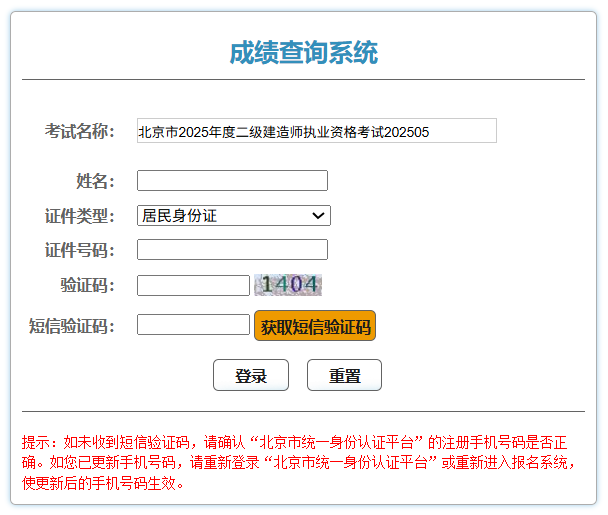The height and width of the screenshot is (515, 608).
Task: Click the 验证码 label text
Action: (88, 285)
